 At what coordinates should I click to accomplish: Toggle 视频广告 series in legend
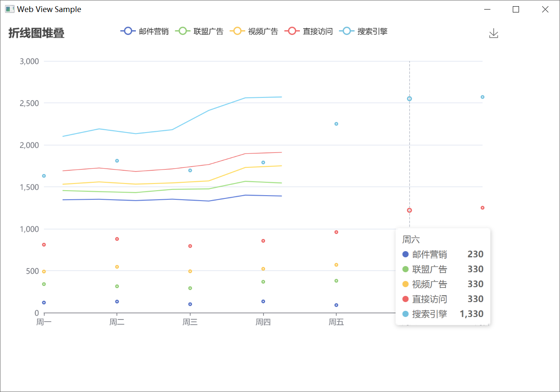pos(254,31)
